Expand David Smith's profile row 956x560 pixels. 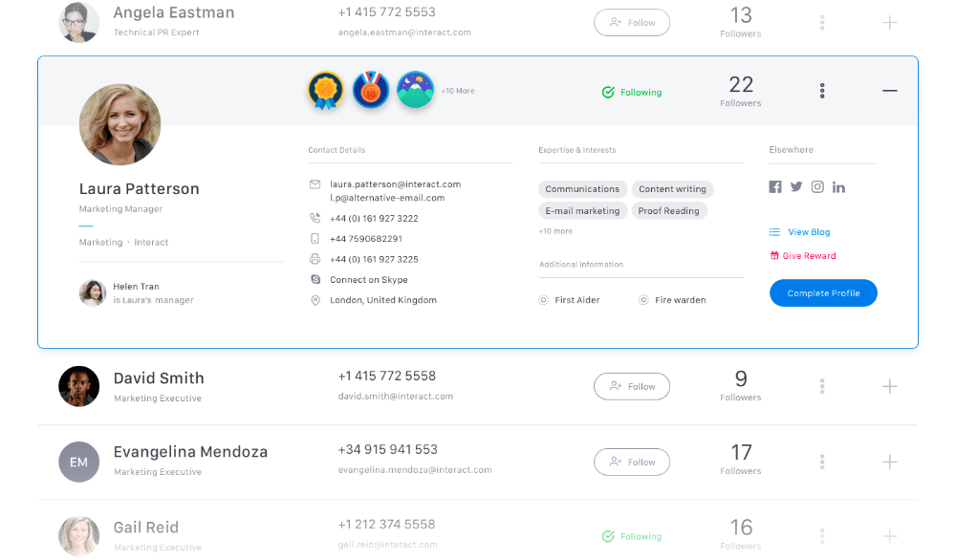point(890,387)
